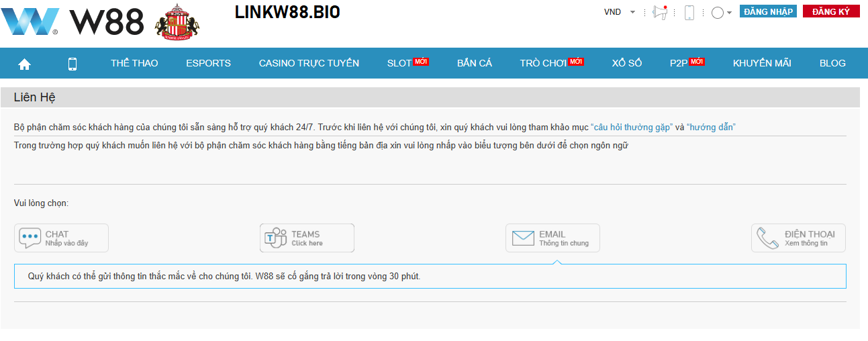Show phone info via ĐIỆN THOẠI

tap(798, 238)
